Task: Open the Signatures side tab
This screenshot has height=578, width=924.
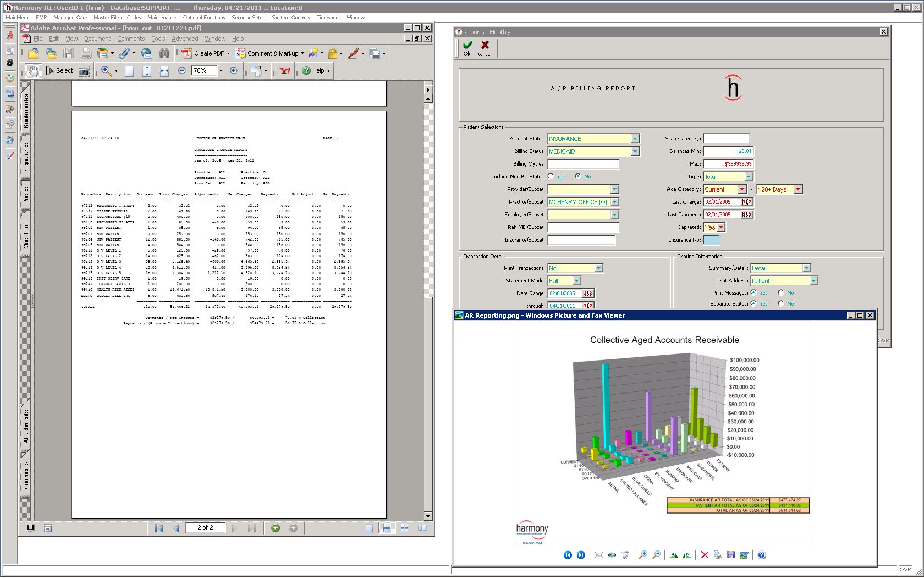Action: (26, 157)
